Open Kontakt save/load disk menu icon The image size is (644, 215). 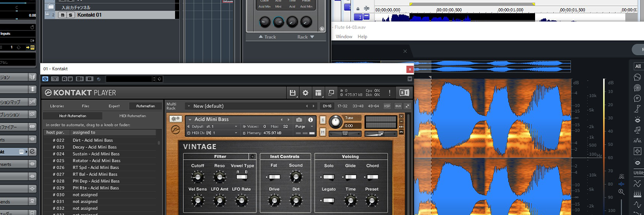pyautogui.click(x=293, y=92)
